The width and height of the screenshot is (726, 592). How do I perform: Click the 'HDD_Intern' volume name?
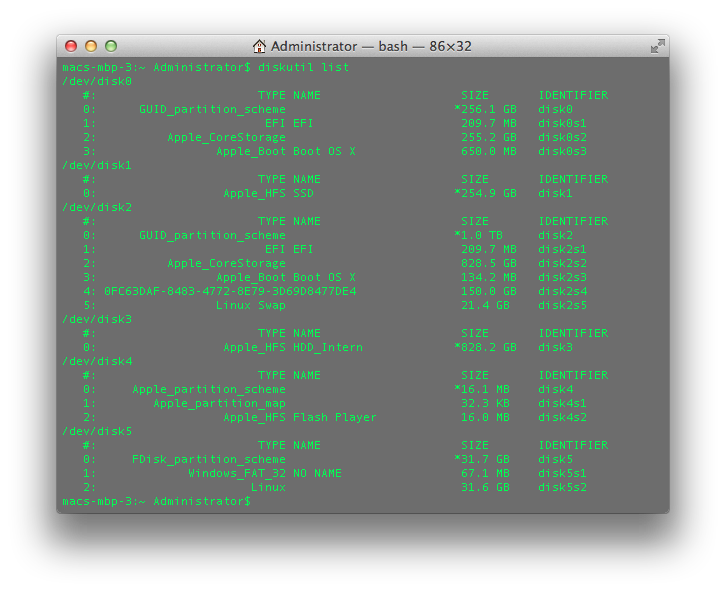[x=328, y=347]
